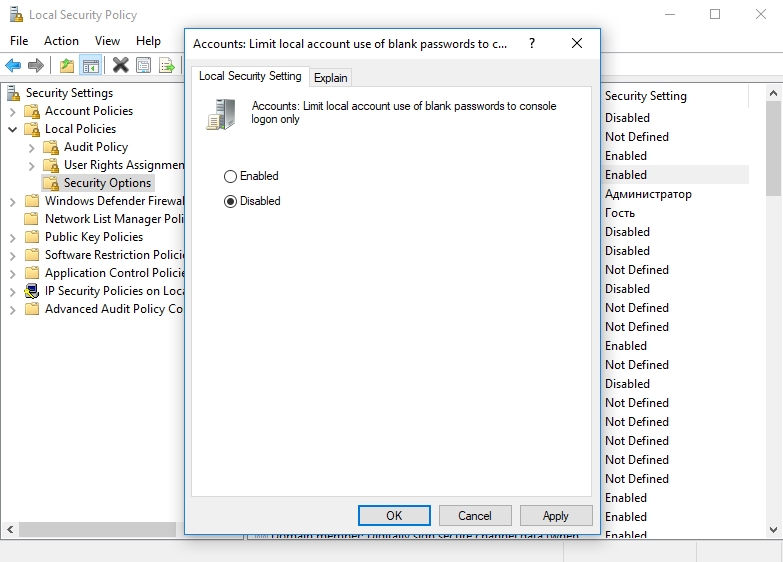Viewport: 783px width, 562px height.
Task: Switch to the Explain tab
Action: [x=330, y=77]
